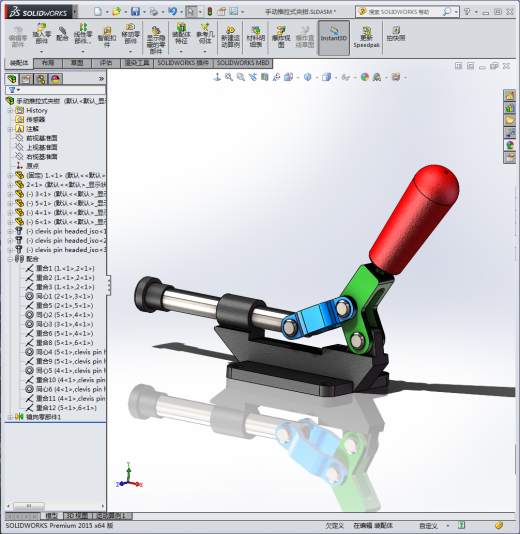Screen dimensions: 520x534
Task: Click the New document icon
Action: click(98, 12)
